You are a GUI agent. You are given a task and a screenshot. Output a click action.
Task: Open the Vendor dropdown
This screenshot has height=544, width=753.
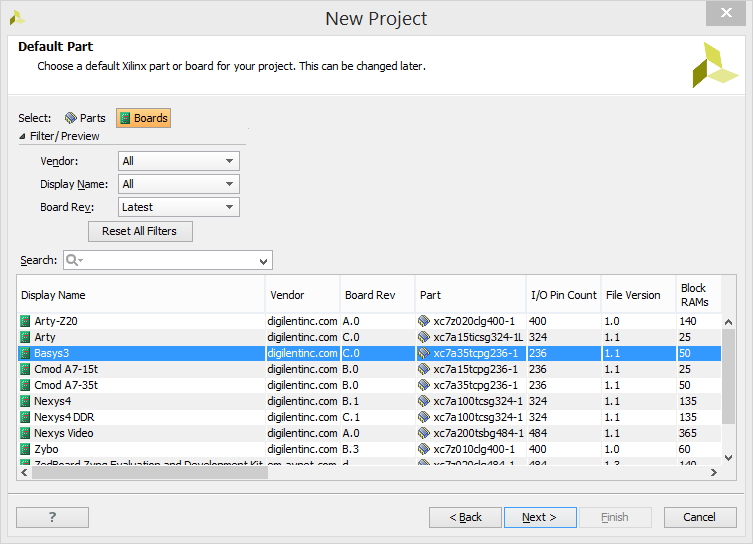(179, 161)
